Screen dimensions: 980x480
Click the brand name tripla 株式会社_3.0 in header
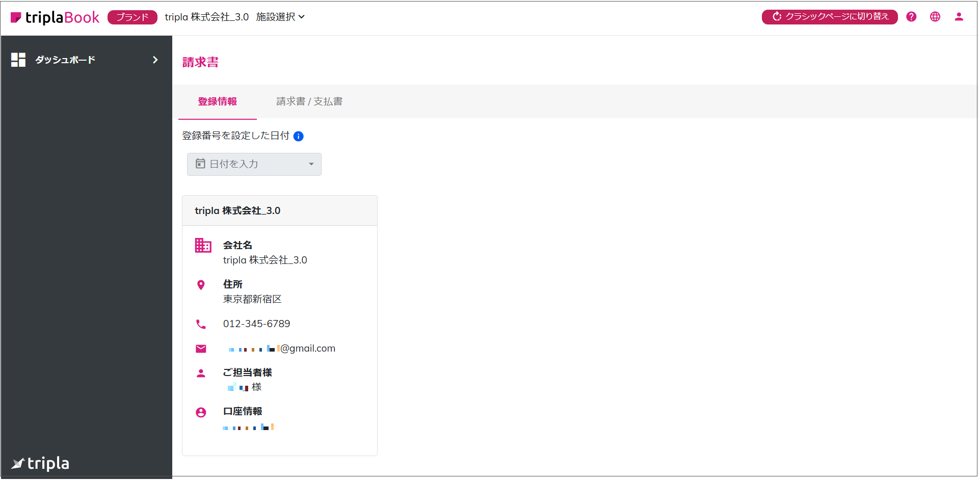click(207, 17)
